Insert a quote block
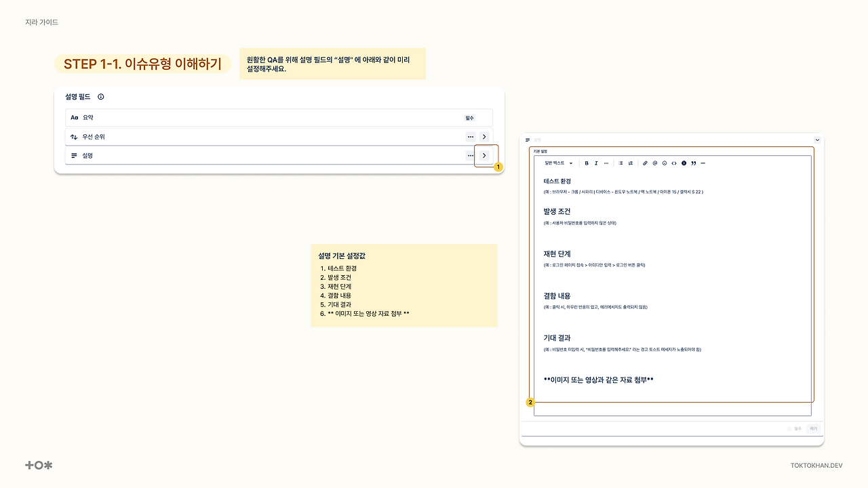This screenshot has width=868, height=488. (x=694, y=163)
